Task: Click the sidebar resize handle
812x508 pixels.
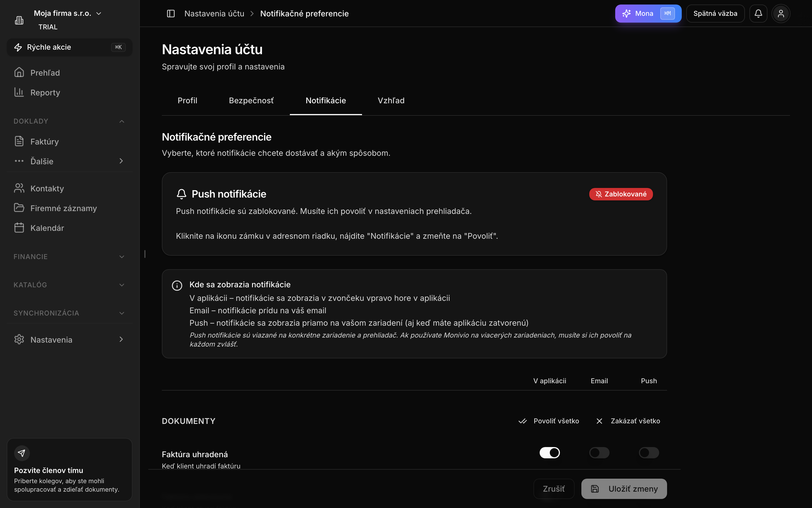Action: point(145,254)
